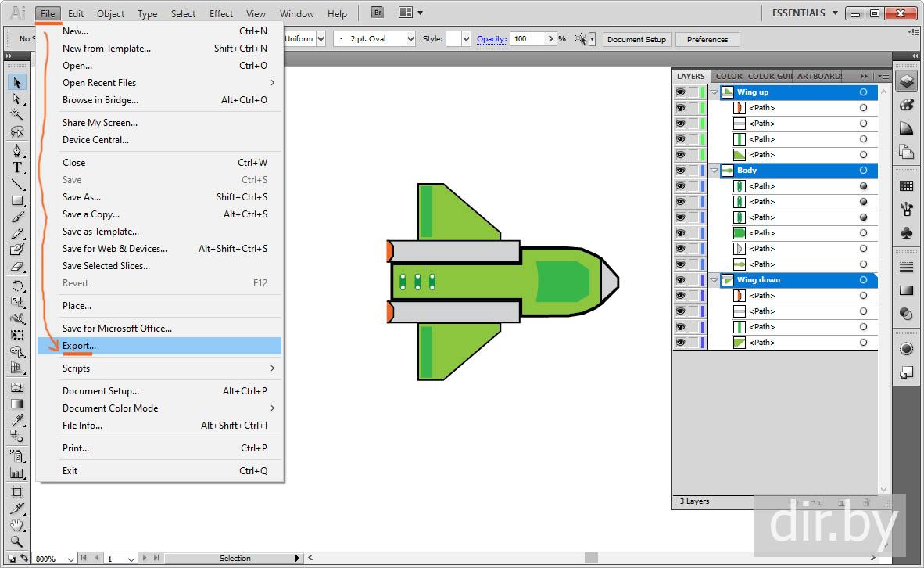This screenshot has height=568, width=924.
Task: Toggle visibility of the Body layer
Action: click(x=680, y=171)
